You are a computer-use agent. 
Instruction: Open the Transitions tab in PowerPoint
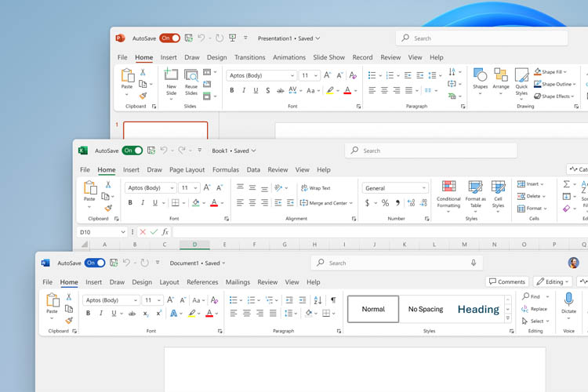pyautogui.click(x=250, y=57)
